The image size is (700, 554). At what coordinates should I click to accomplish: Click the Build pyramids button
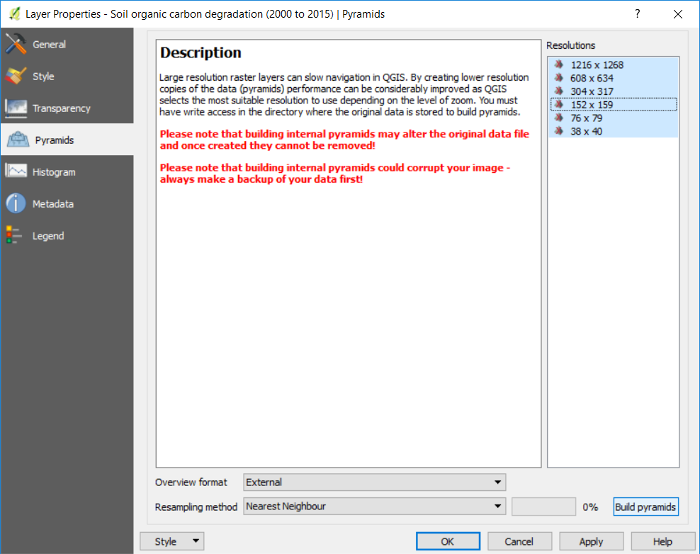point(646,507)
